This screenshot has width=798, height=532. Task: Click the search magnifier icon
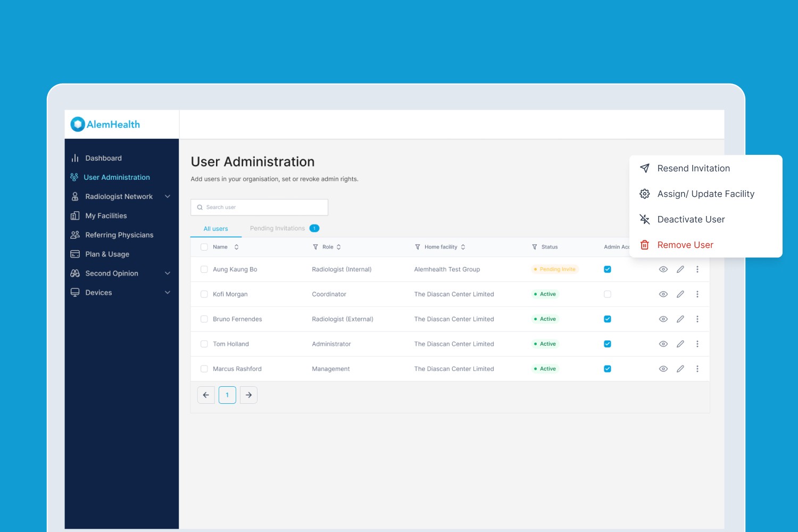tap(200, 207)
